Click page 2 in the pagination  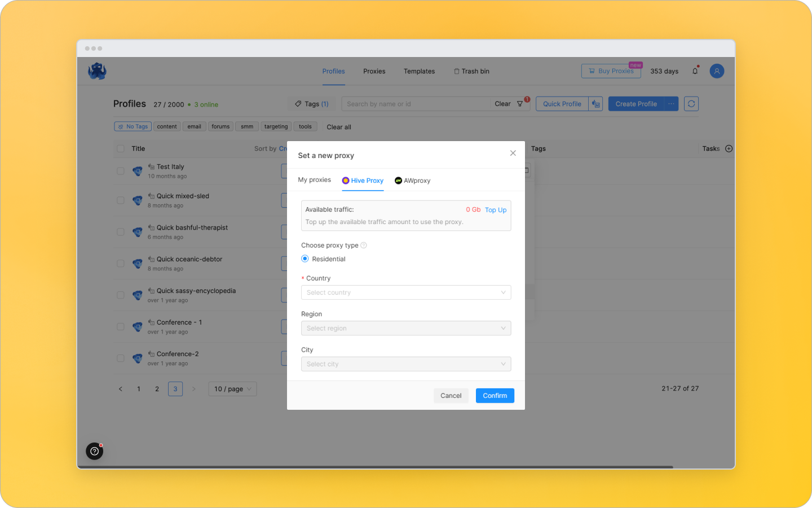tap(157, 389)
